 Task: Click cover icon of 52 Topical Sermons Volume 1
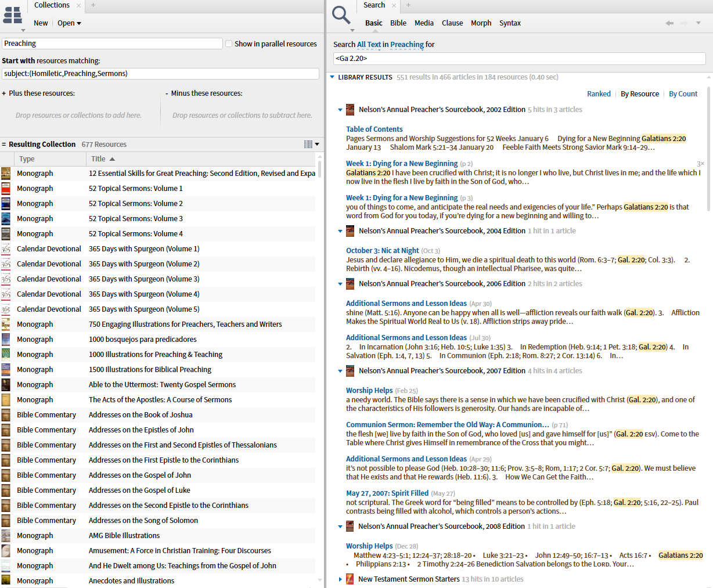tap(6, 188)
